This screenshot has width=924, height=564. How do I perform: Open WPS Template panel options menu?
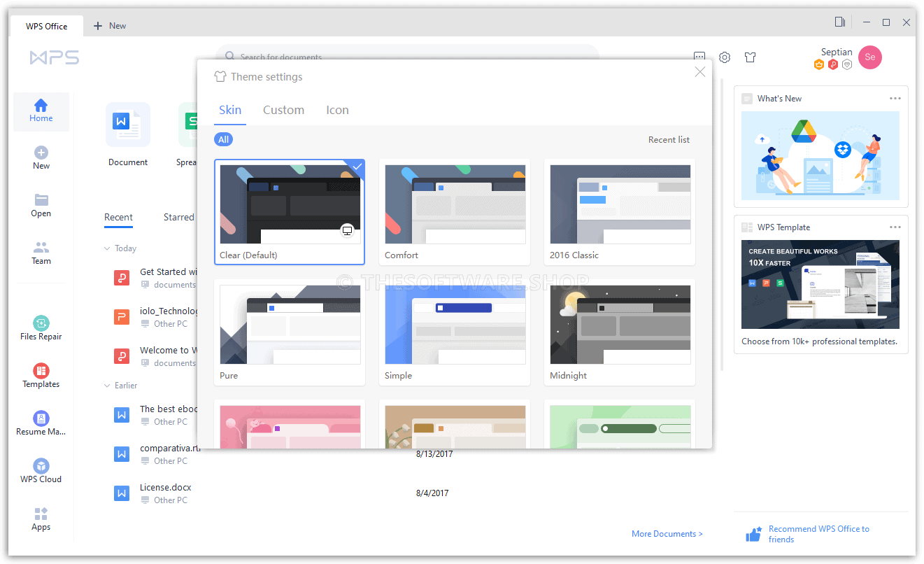tap(895, 227)
